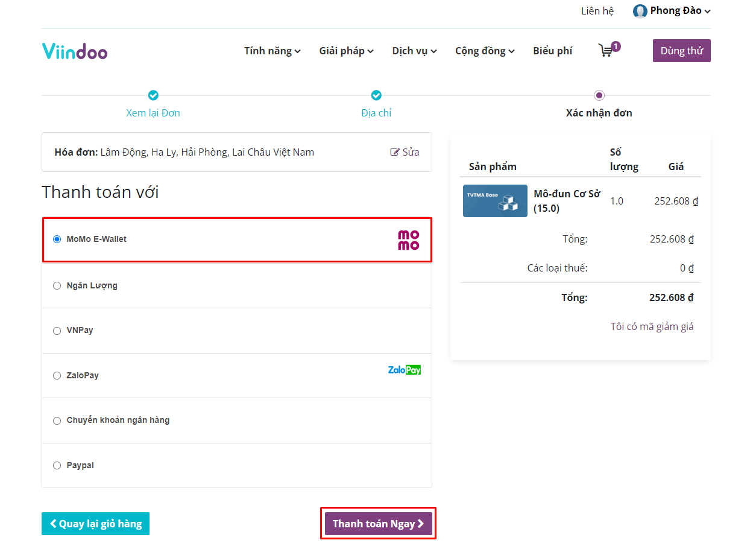The width and height of the screenshot is (756, 543).
Task: Click the Dùng thử button
Action: [x=682, y=51]
